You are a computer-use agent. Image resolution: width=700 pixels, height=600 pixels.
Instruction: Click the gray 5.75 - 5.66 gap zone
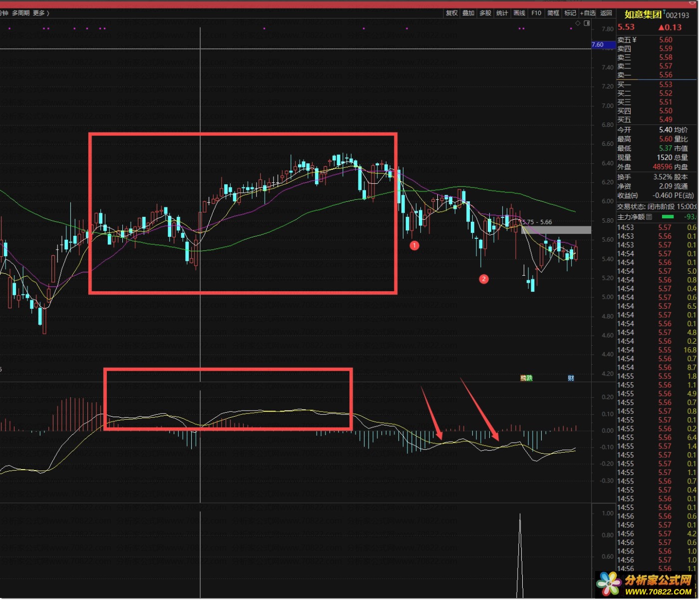click(x=556, y=230)
